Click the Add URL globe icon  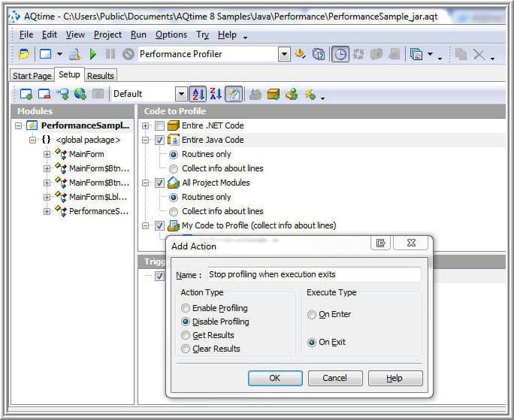point(80,94)
